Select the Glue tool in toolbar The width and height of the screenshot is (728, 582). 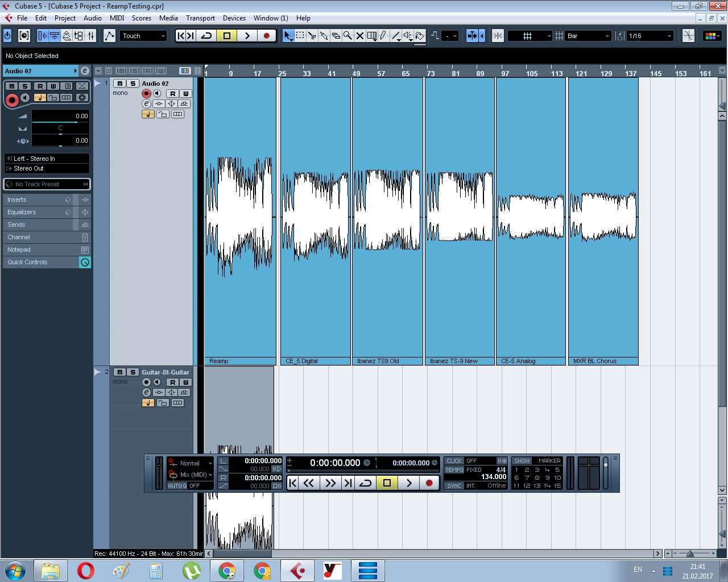point(324,36)
